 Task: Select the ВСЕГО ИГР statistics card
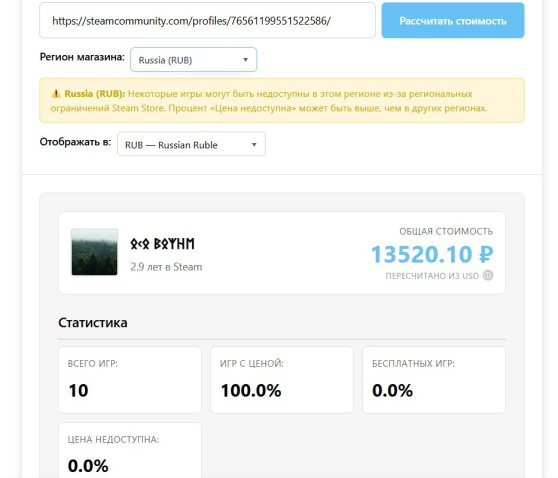130,380
